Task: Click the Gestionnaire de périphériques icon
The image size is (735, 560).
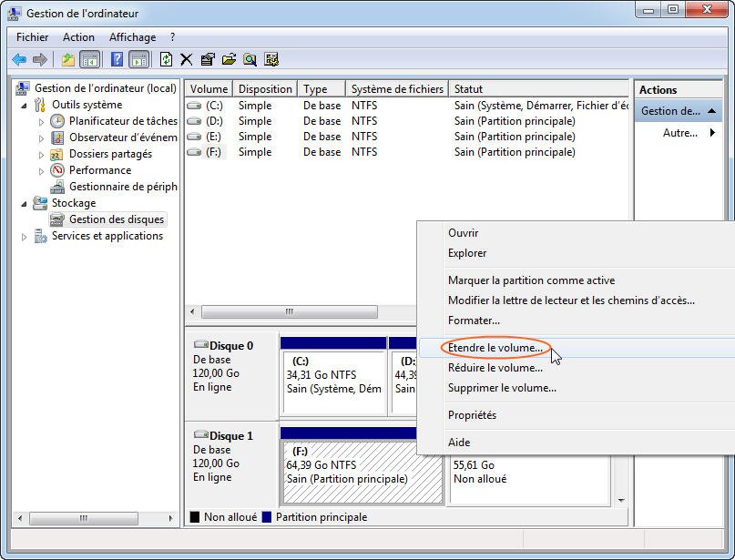Action: click(57, 187)
